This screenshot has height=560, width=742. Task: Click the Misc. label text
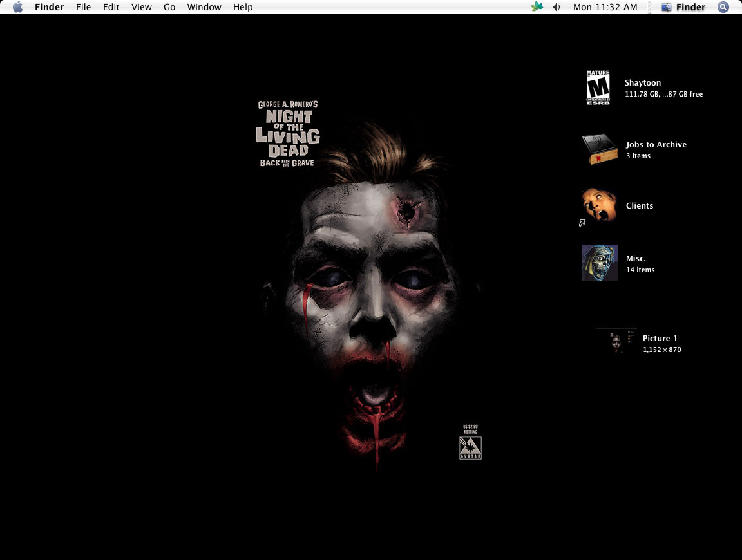click(636, 259)
